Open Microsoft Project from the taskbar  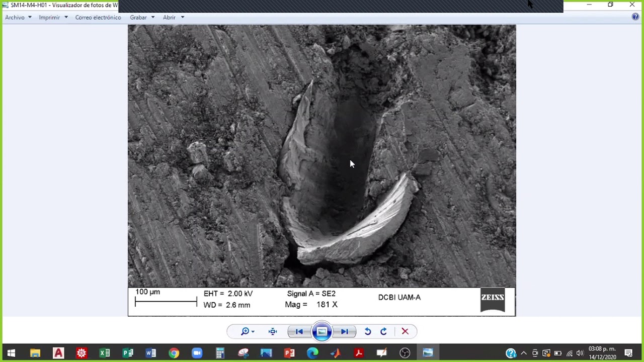128,353
